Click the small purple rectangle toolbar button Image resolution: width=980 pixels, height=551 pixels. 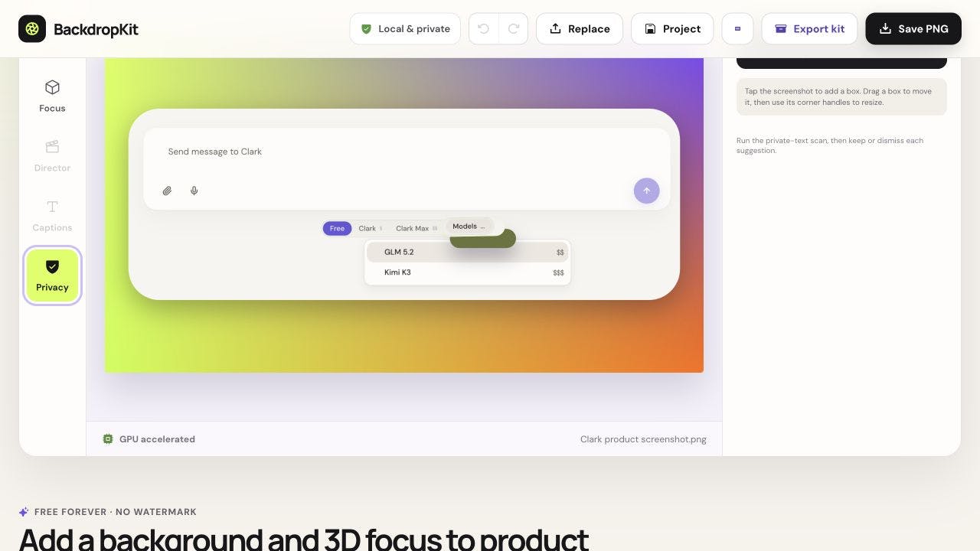pos(737,29)
